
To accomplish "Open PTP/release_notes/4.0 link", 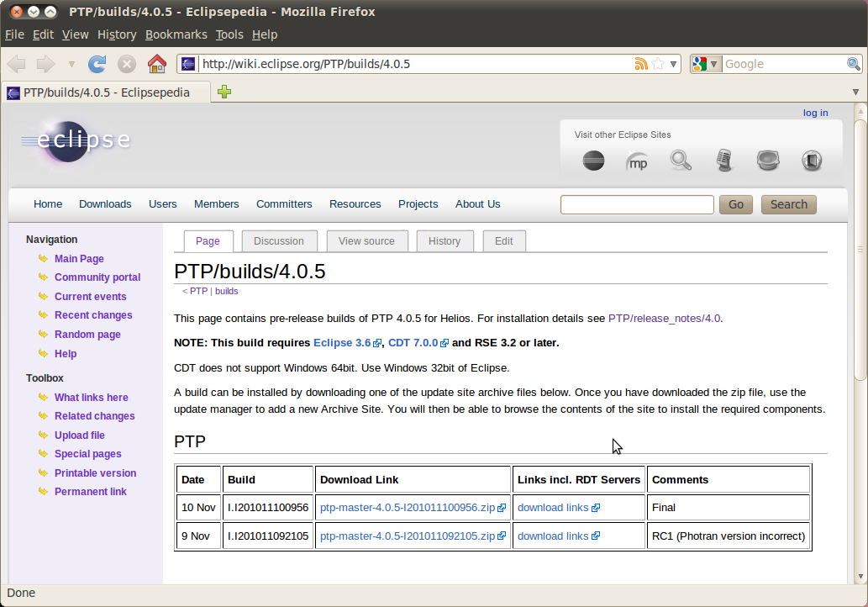I will click(x=665, y=319).
